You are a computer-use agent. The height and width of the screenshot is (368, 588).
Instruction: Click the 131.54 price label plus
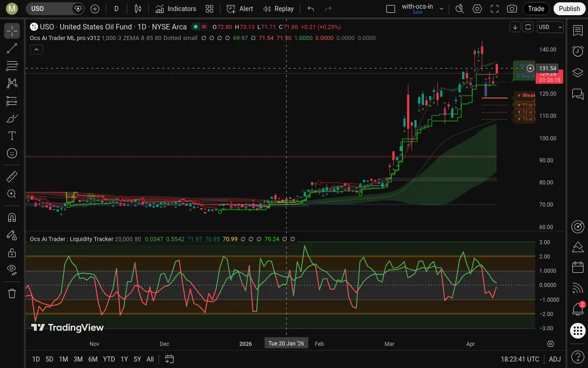530,68
